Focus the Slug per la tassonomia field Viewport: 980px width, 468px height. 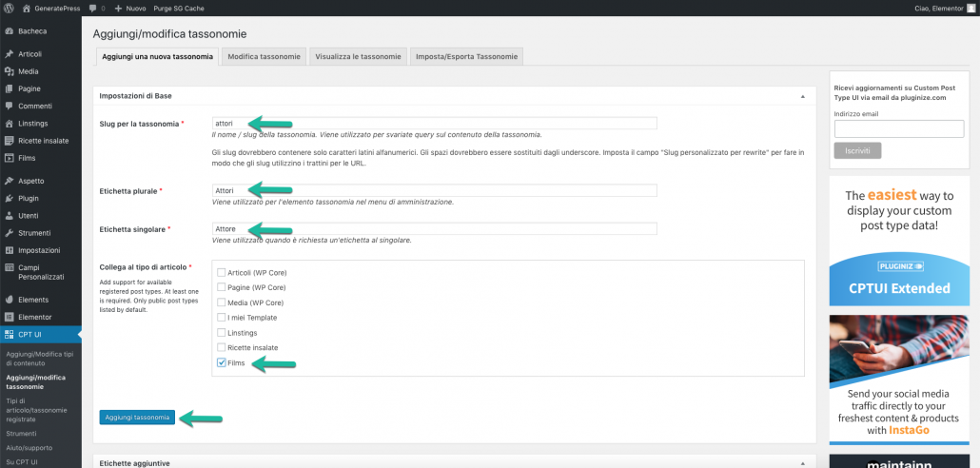(434, 123)
